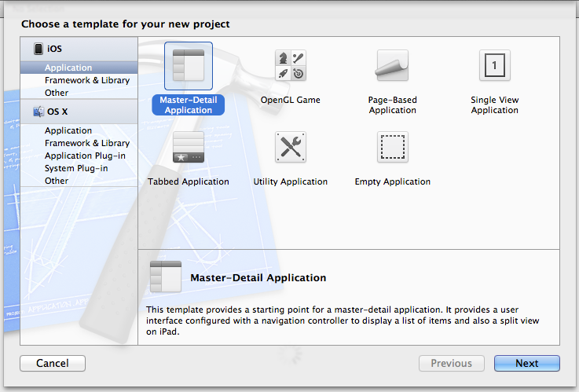Screen dimensions: 579x392
Task: Choose the Tabbed Application template icon
Action: click(x=189, y=147)
